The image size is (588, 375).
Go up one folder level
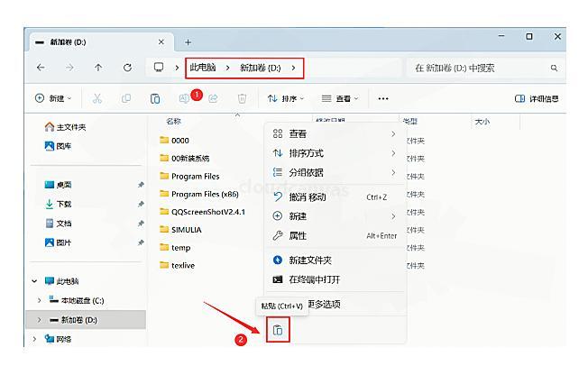[98, 68]
